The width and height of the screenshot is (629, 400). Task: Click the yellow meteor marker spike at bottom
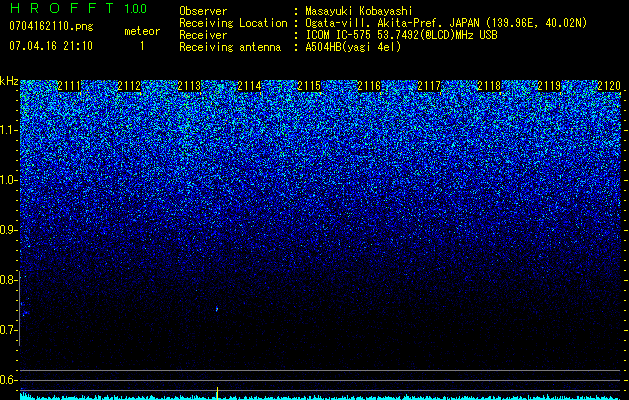click(217, 393)
